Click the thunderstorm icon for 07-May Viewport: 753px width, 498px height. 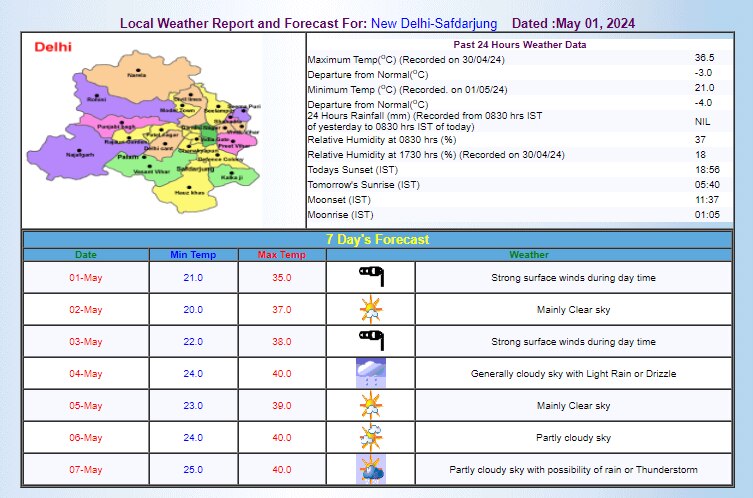click(371, 469)
